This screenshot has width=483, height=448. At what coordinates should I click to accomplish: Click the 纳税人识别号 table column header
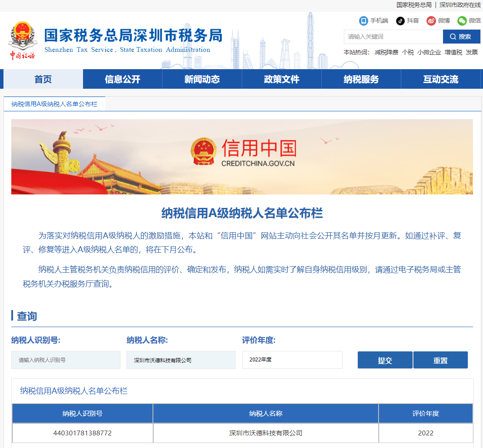click(83, 414)
